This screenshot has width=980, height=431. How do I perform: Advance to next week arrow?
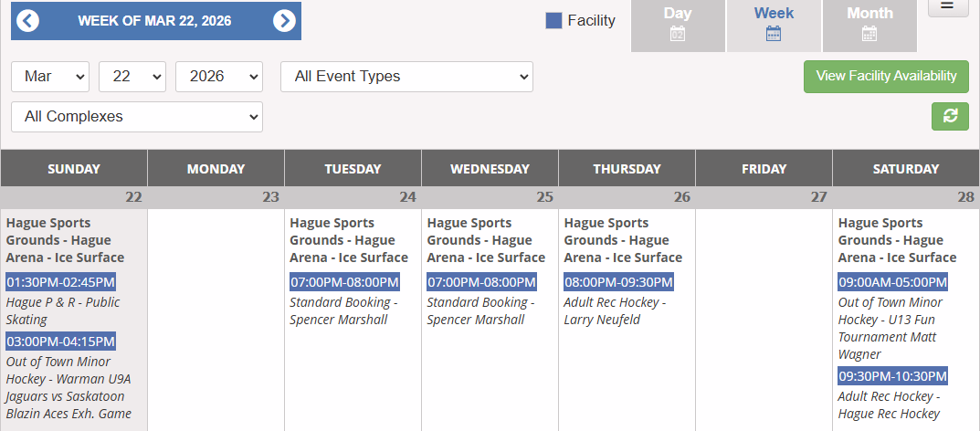pos(284,21)
